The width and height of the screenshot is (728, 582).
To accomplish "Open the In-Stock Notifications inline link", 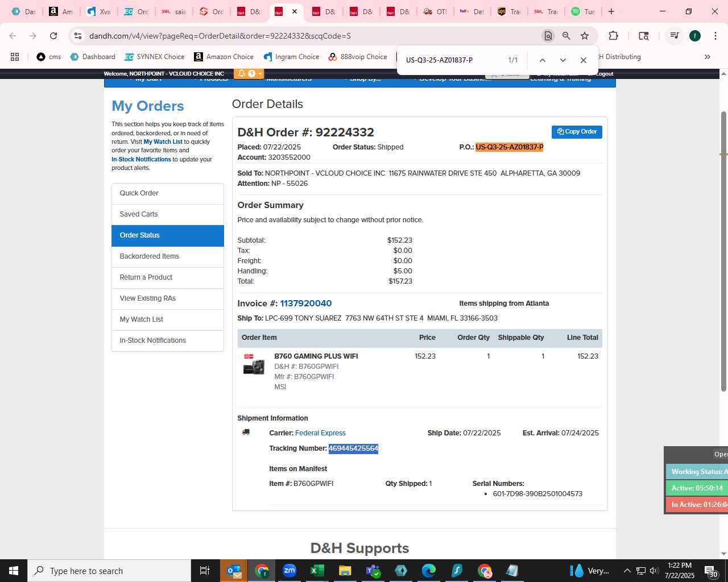I will pos(141,159).
